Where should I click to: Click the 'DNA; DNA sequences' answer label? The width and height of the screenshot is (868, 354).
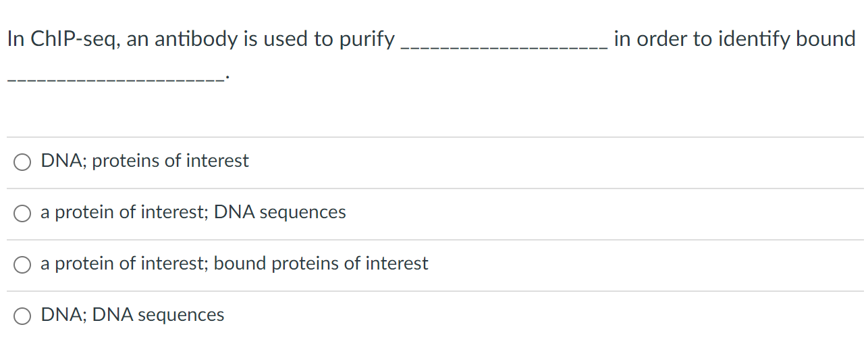point(132,315)
